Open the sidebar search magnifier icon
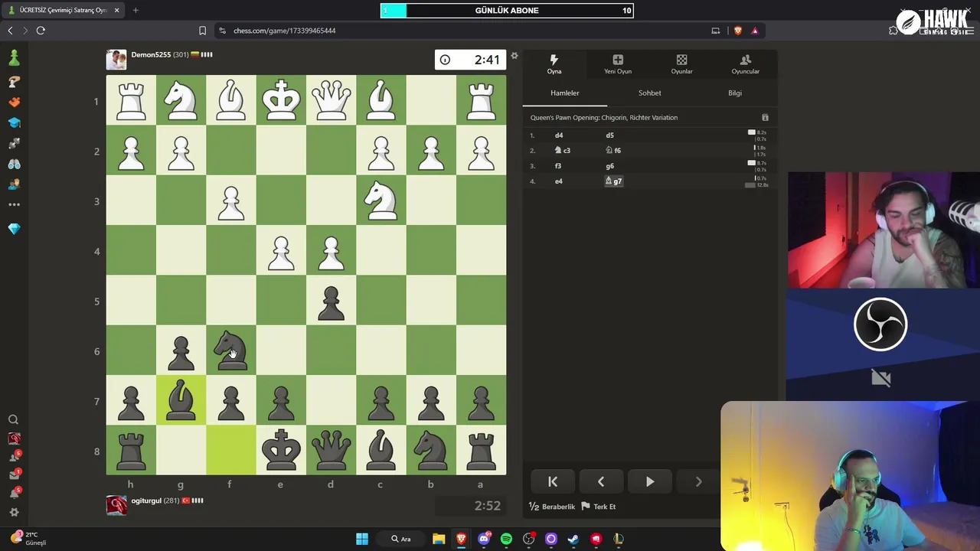Viewport: 980px width, 551px height. [x=13, y=419]
